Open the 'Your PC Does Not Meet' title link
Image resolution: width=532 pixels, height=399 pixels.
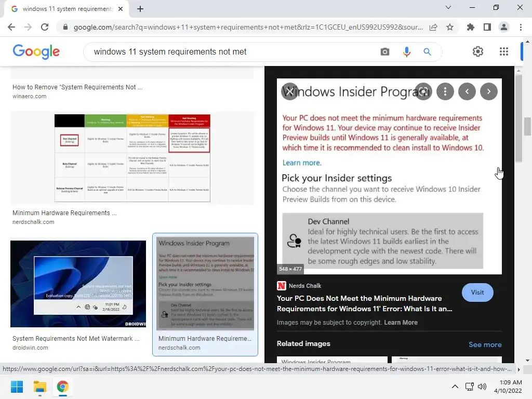pyautogui.click(x=364, y=303)
